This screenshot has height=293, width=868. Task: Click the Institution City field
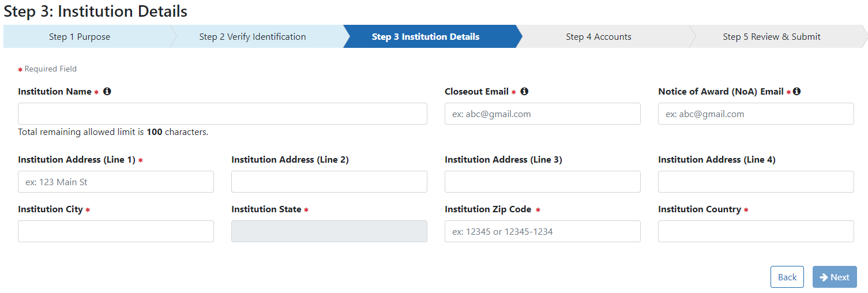pyautogui.click(x=116, y=231)
